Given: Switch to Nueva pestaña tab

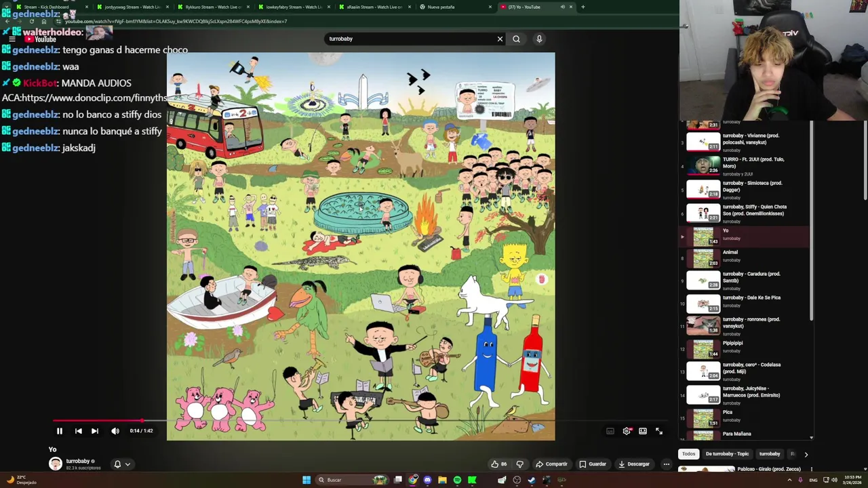Looking at the screenshot, I should coord(456,7).
